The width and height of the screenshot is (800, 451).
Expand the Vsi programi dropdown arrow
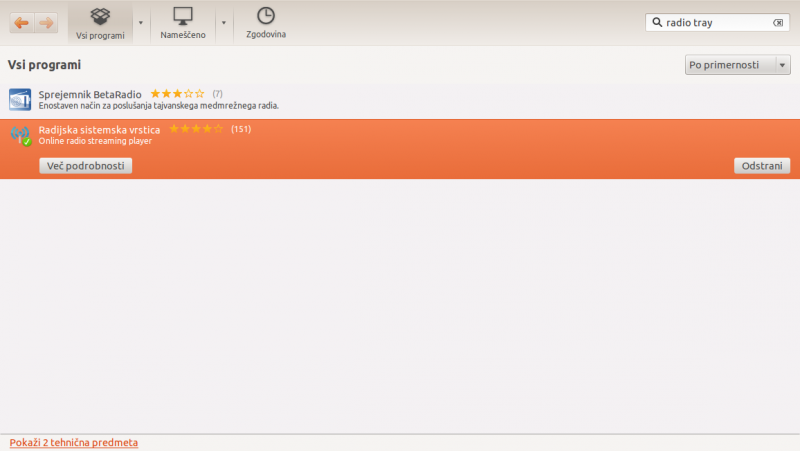141,23
